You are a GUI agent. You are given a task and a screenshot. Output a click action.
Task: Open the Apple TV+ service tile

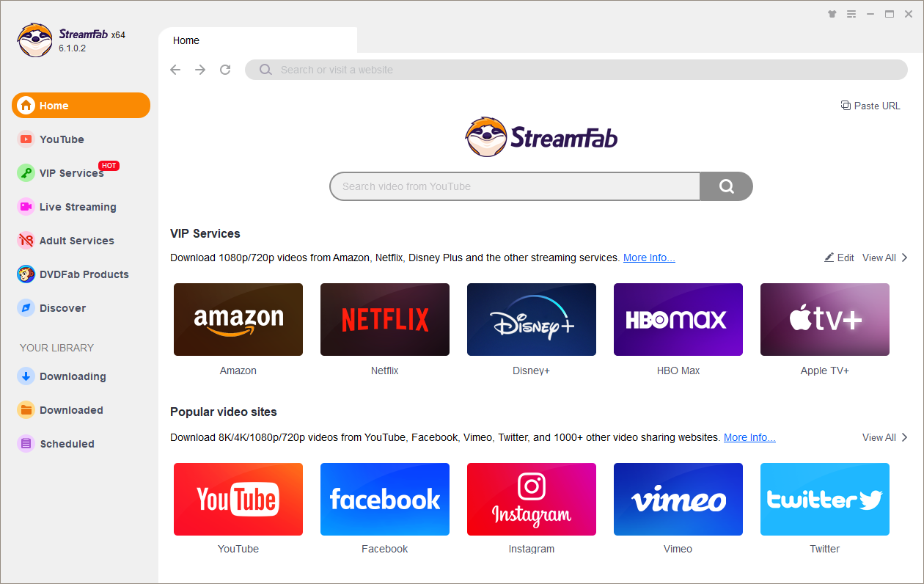click(x=825, y=320)
